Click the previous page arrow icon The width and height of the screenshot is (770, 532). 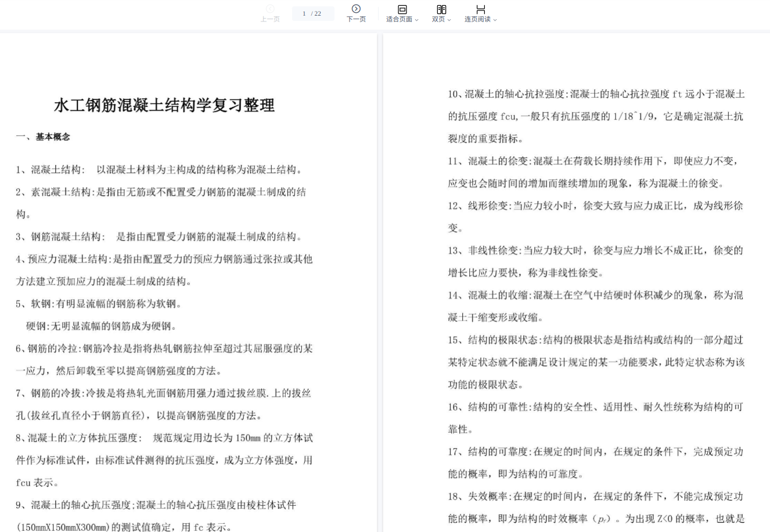(270, 9)
